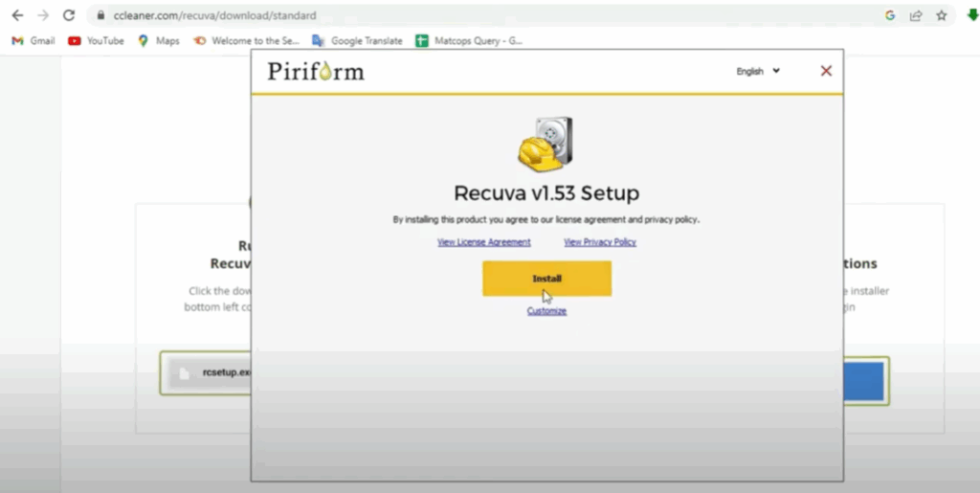Go back in the browser
This screenshot has width=980, height=493.
17,15
